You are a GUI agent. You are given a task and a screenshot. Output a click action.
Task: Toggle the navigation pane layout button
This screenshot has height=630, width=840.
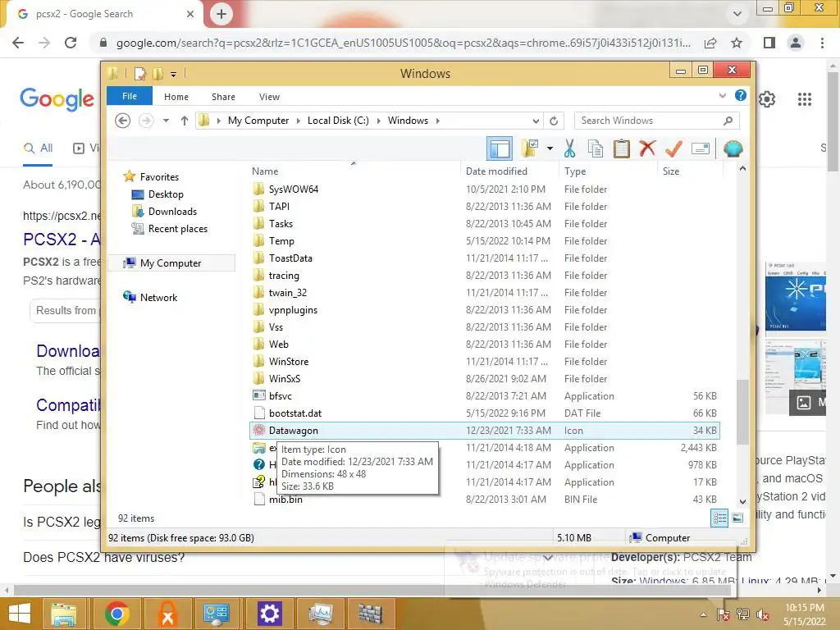(500, 148)
